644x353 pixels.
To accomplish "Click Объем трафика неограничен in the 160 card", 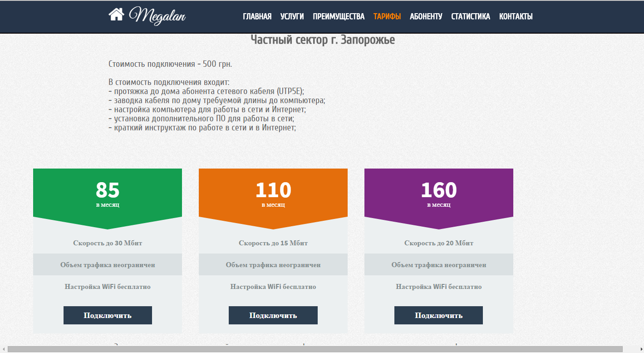I will point(439,265).
